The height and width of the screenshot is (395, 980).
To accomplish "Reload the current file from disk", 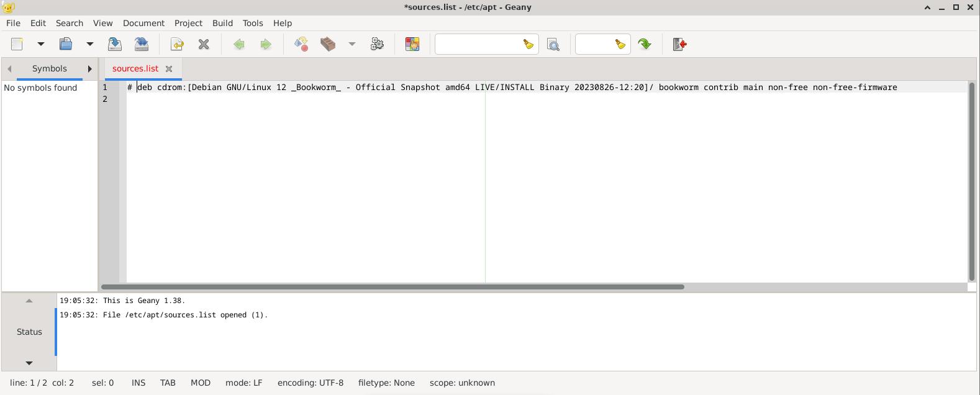I will [177, 44].
